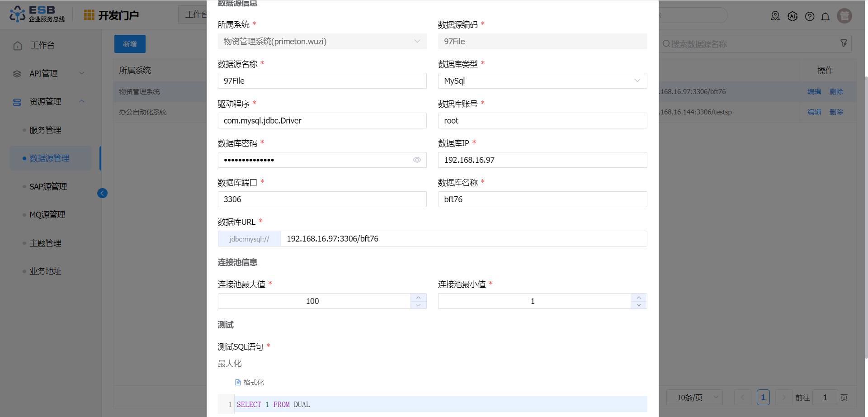Click 编辑 for the bft76 data source row

coord(814,92)
